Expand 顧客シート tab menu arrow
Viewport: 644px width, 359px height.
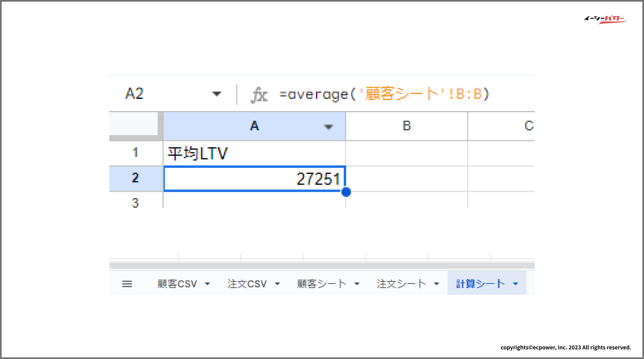357,284
